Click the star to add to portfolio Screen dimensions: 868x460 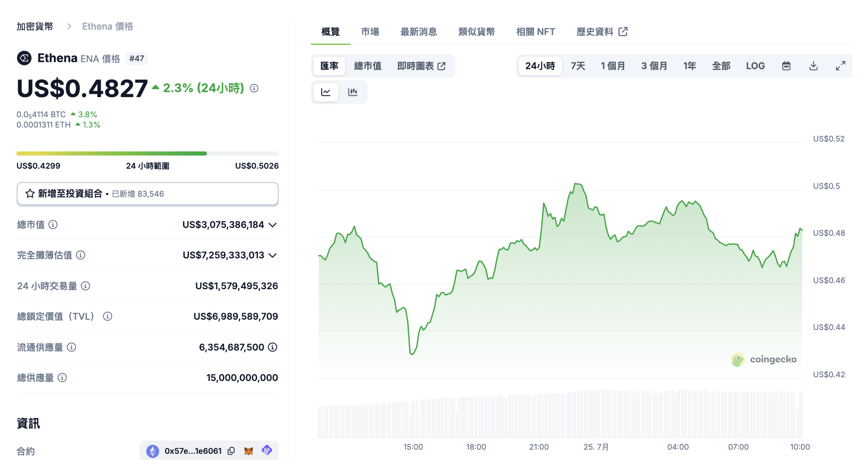click(x=29, y=194)
